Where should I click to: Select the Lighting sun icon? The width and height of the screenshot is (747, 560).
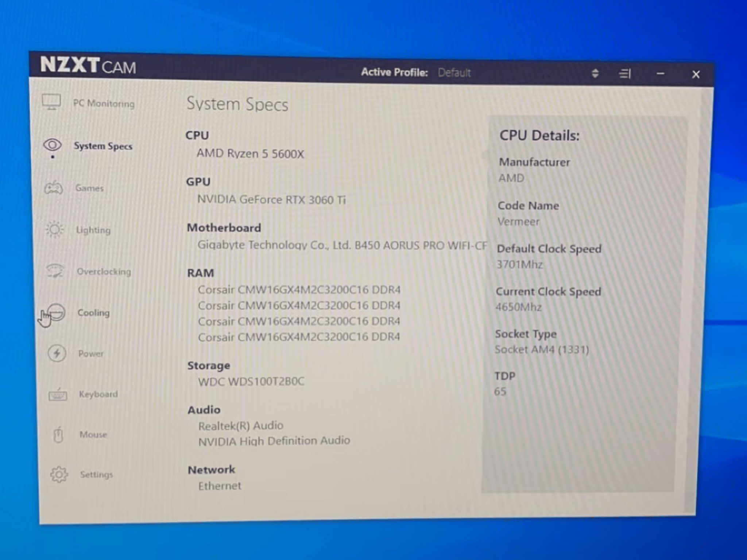[x=55, y=229]
